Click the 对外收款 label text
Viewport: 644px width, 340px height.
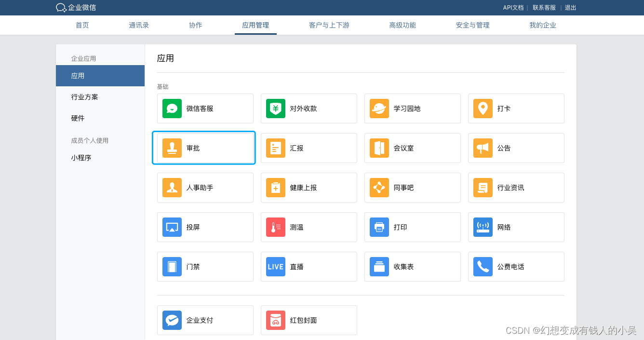coord(304,109)
